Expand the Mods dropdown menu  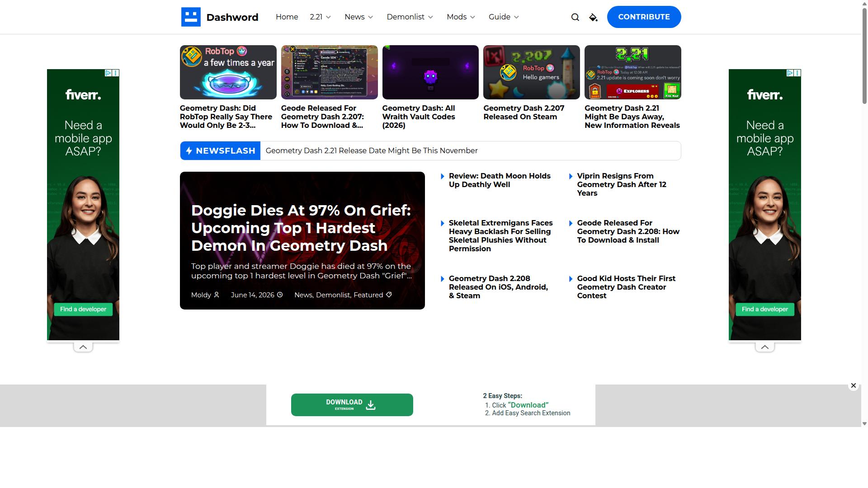461,17
